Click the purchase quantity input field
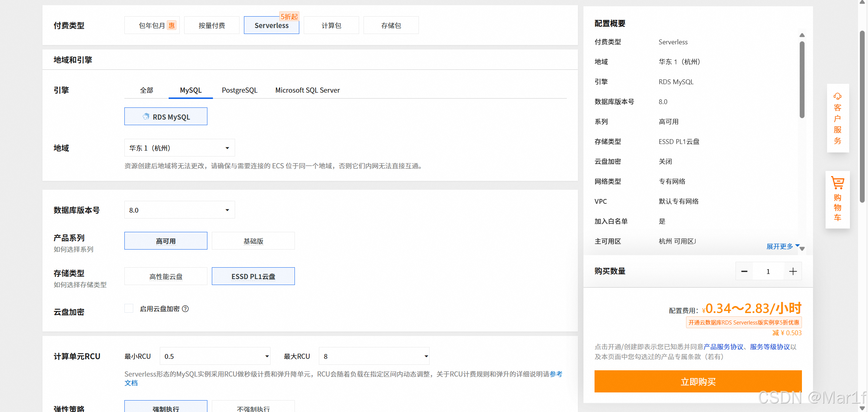The height and width of the screenshot is (412, 868). click(x=768, y=271)
